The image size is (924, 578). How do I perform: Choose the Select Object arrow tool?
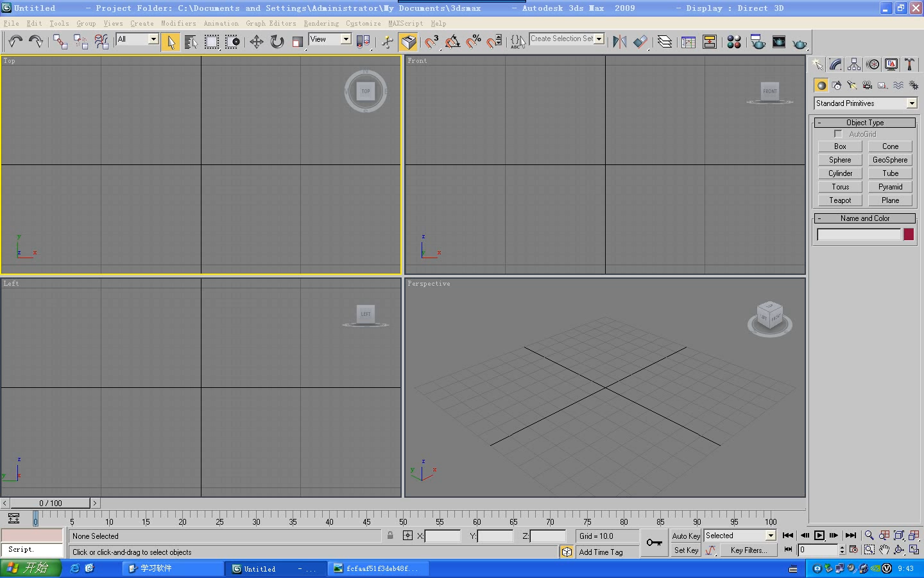[171, 42]
